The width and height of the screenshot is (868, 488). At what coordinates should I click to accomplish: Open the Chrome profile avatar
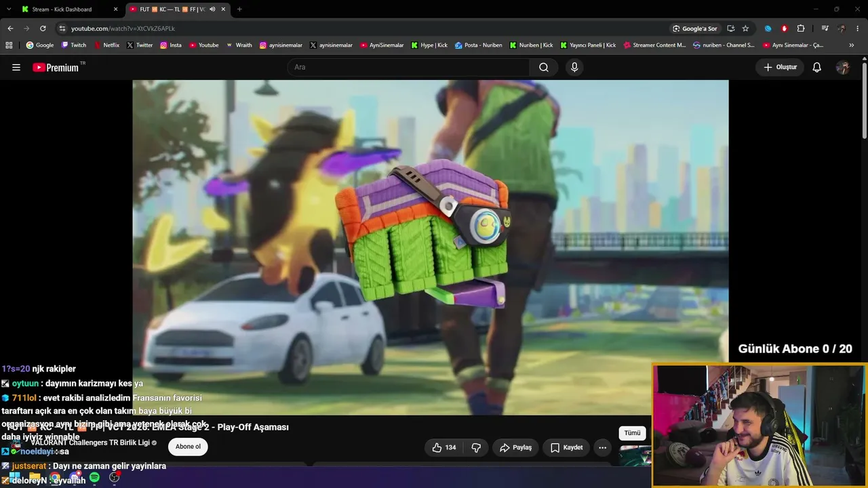pos(842,28)
